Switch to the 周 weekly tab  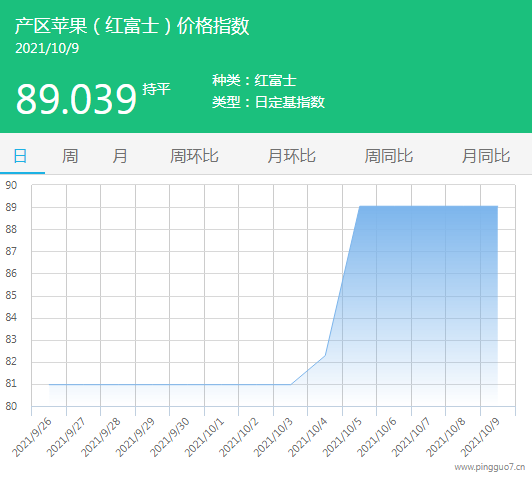pyautogui.click(x=70, y=156)
